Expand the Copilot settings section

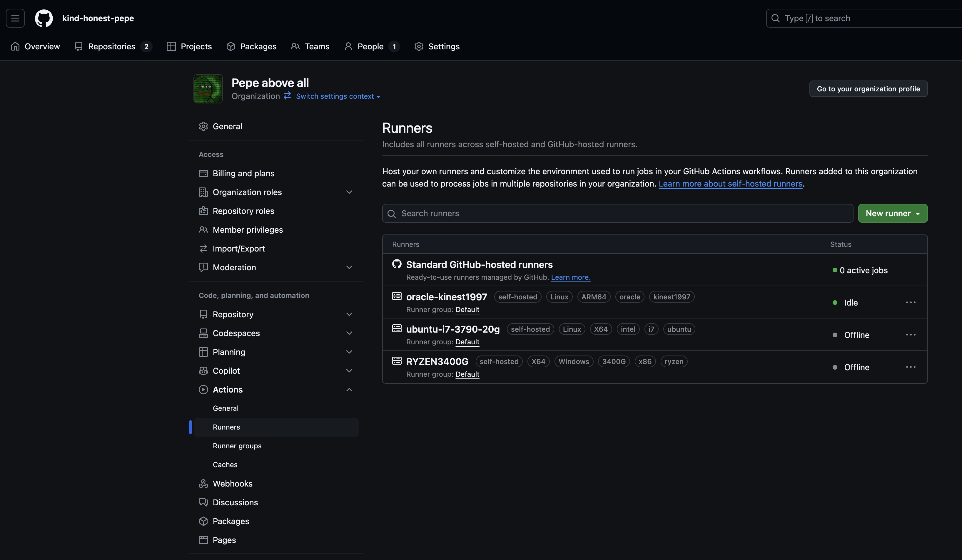pos(349,371)
